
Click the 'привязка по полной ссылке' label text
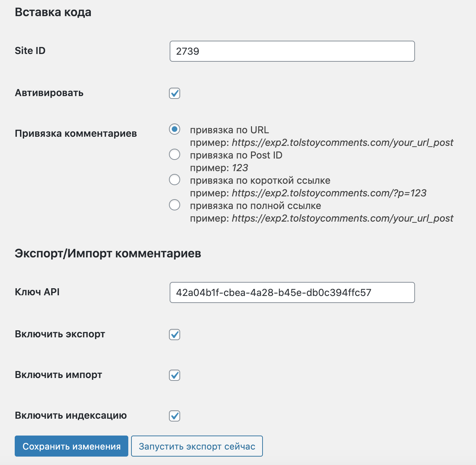pos(256,205)
